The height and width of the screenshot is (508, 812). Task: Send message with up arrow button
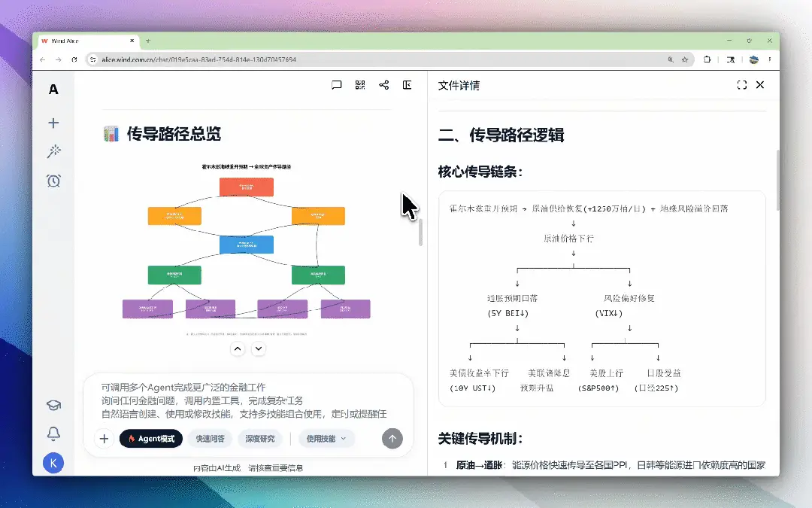click(x=392, y=439)
